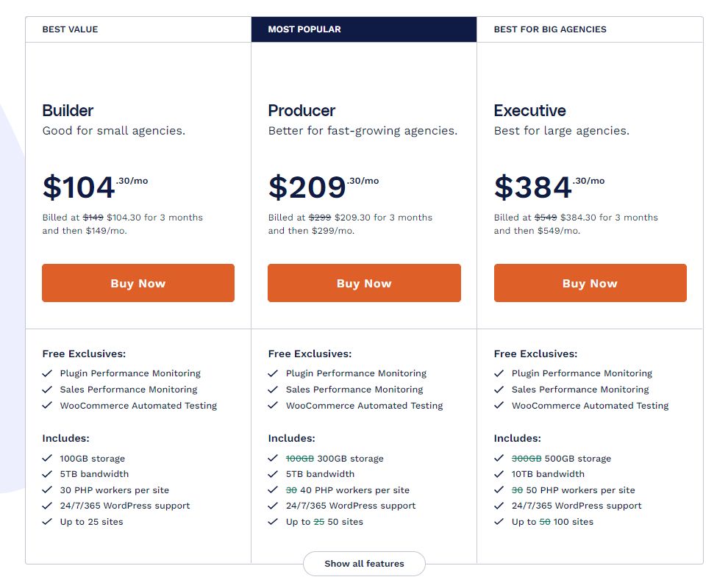This screenshot has width=728, height=588.
Task: Click the Executive plan title
Action: click(529, 111)
